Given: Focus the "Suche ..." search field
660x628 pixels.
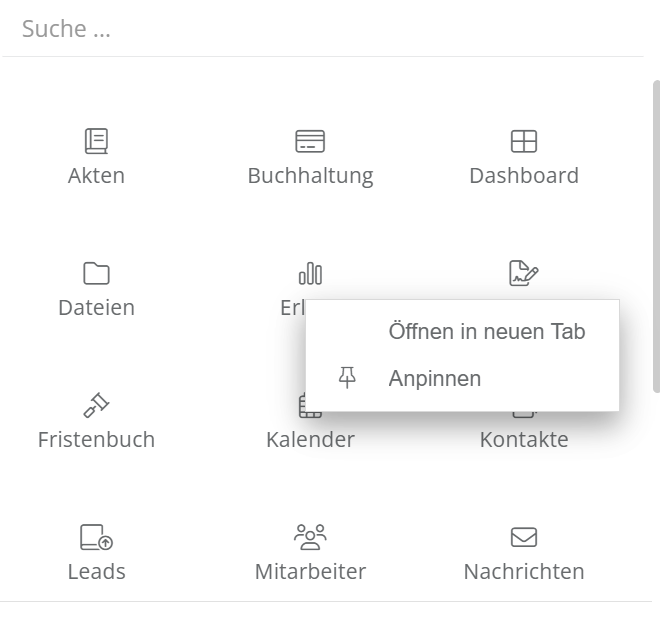Looking at the screenshot, I should pos(320,29).
